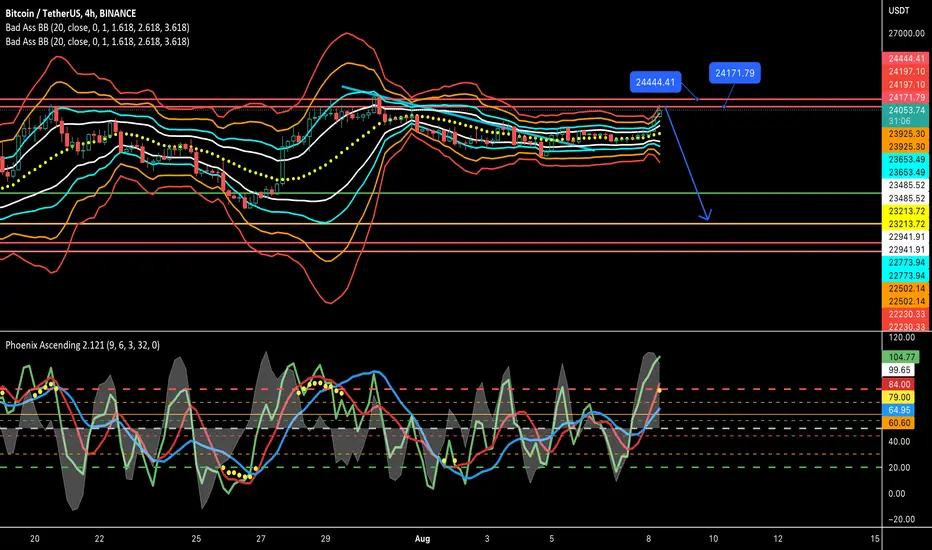Image resolution: width=932 pixels, height=550 pixels.
Task: Click the green 104.77 indicator value tag
Action: 899,357
